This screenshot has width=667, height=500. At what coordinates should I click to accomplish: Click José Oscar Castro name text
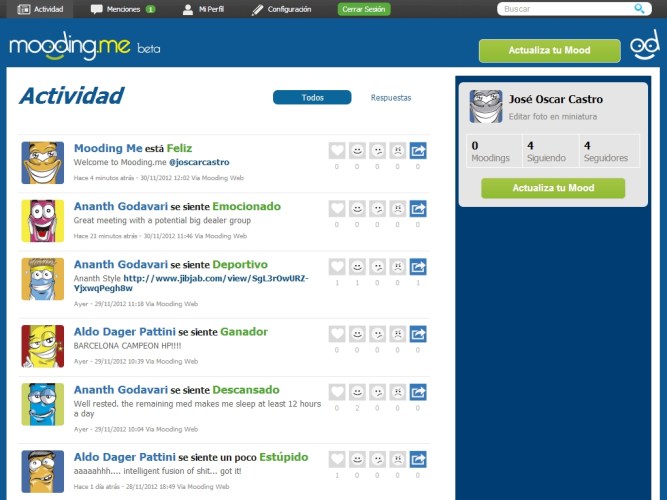[556, 99]
